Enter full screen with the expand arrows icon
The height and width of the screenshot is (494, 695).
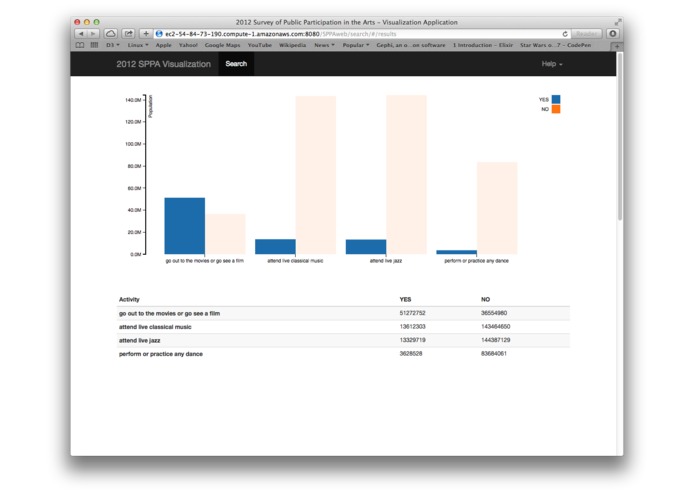(x=617, y=22)
